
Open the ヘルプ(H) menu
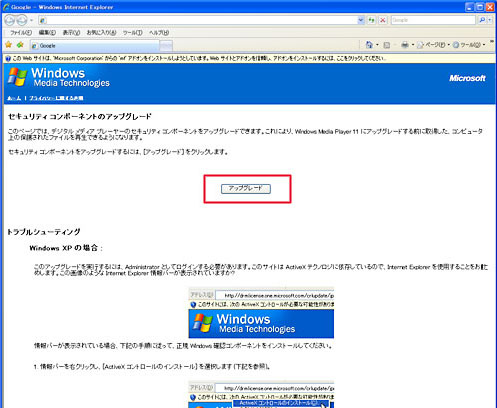point(159,33)
